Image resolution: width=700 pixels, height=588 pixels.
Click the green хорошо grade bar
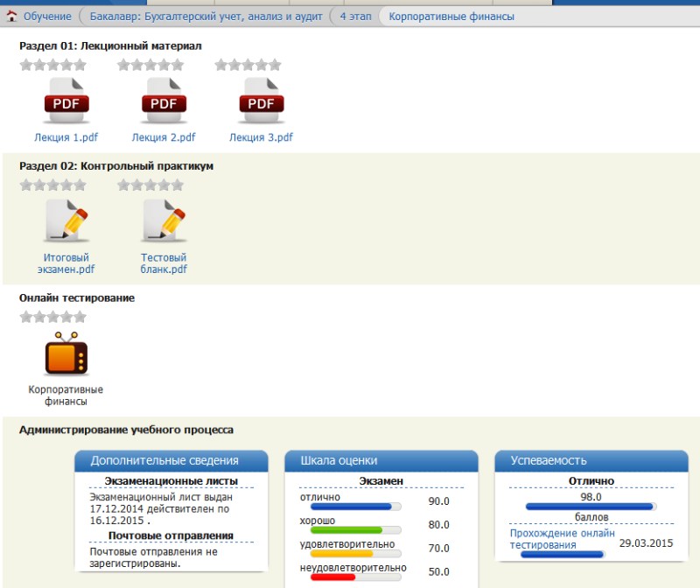(340, 530)
